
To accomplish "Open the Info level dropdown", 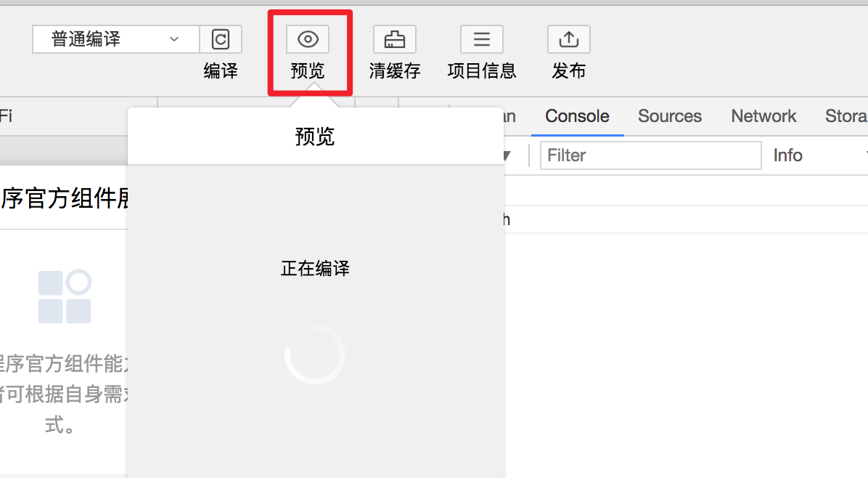I will [788, 155].
